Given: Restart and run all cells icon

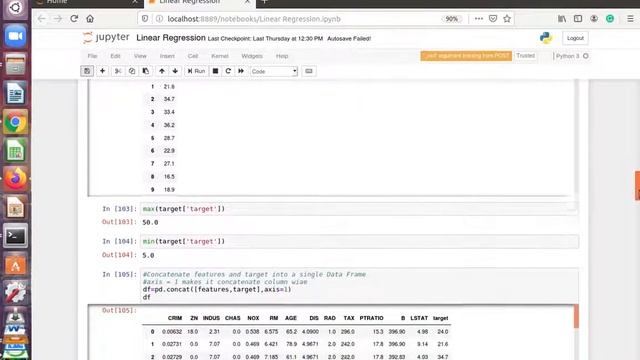Looking at the screenshot, I should (241, 71).
